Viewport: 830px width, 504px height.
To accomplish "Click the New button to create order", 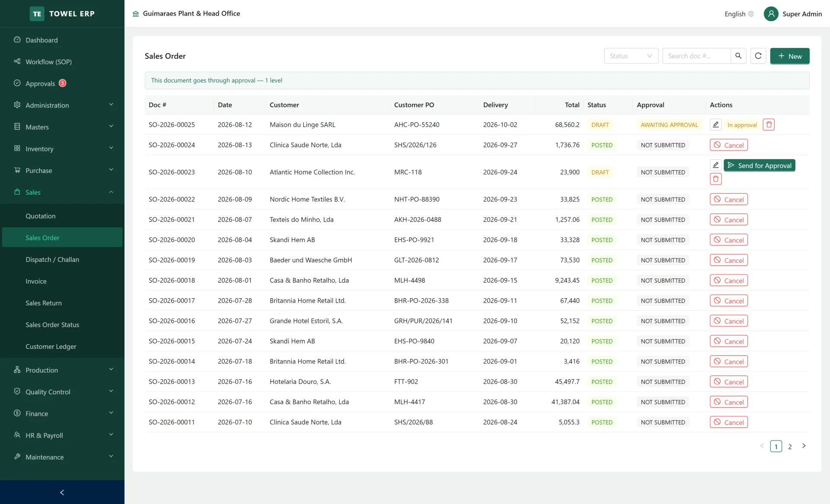I will 789,56.
